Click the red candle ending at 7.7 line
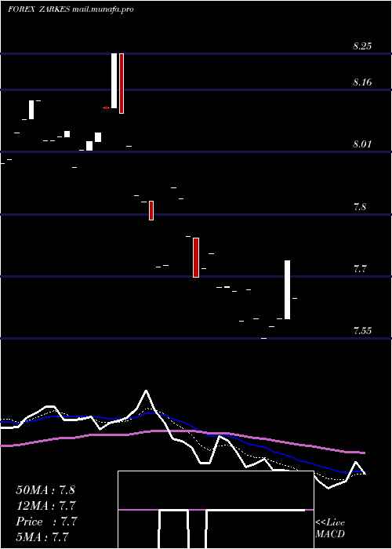Screen dimensions: 392x549 [196, 257]
